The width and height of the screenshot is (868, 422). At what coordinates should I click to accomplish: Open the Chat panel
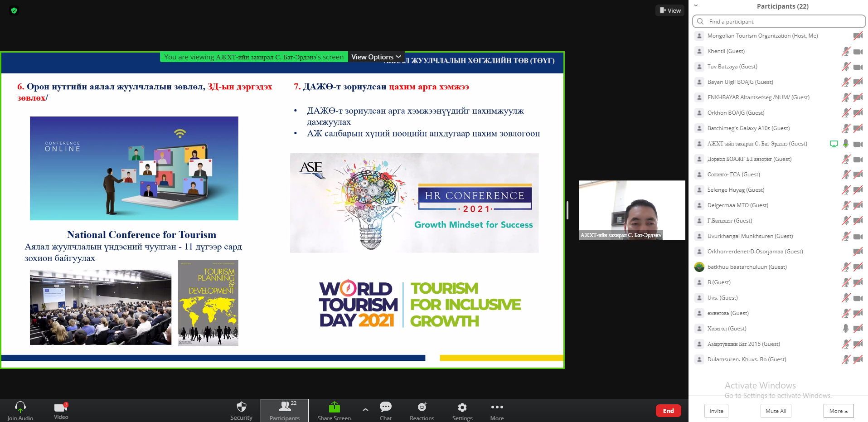tap(386, 407)
